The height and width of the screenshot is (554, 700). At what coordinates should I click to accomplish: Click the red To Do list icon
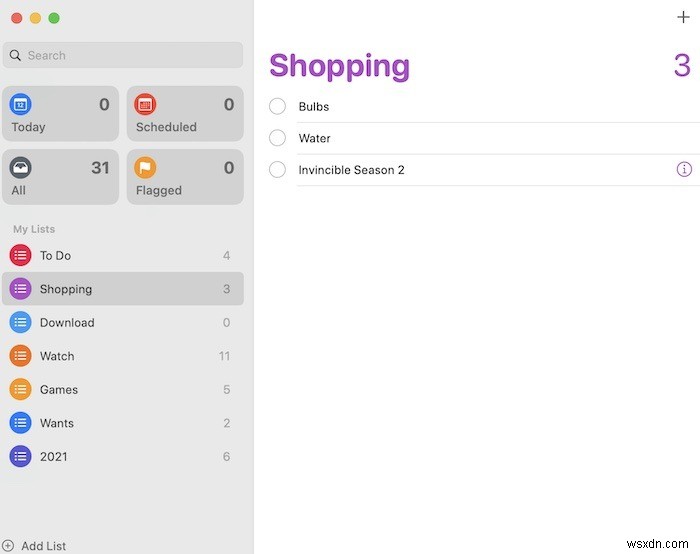21,255
